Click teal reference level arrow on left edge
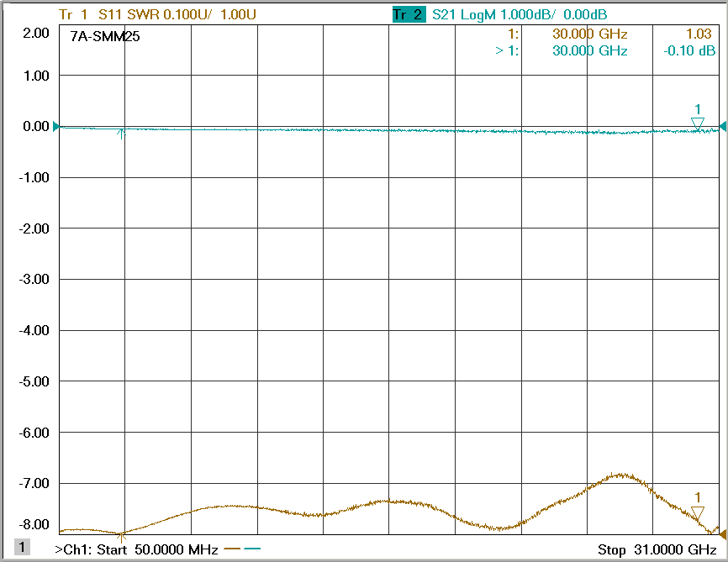 [56, 127]
